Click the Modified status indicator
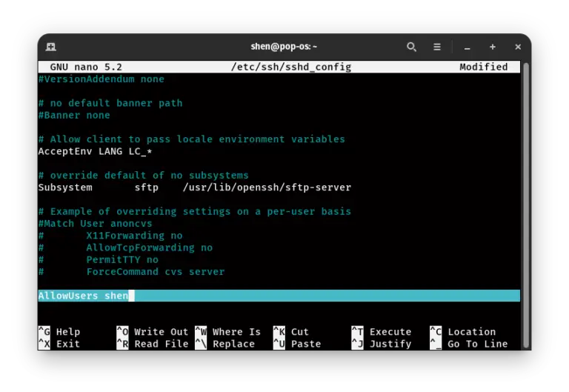Screen dimensions: 569x392 tap(484, 67)
